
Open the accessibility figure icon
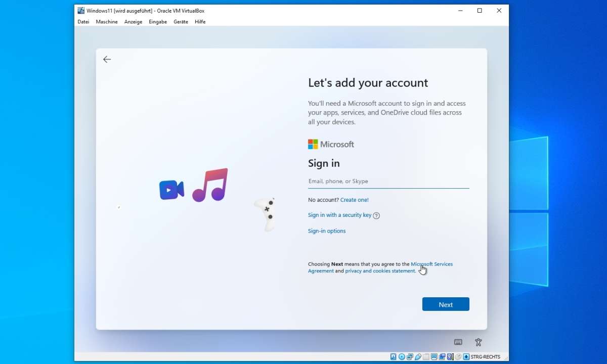coord(479,342)
